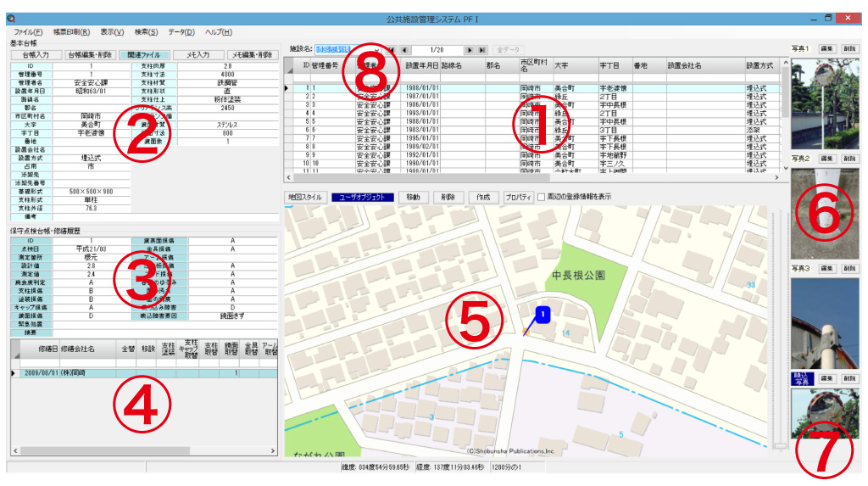Go to the previous record arrow

click(404, 50)
